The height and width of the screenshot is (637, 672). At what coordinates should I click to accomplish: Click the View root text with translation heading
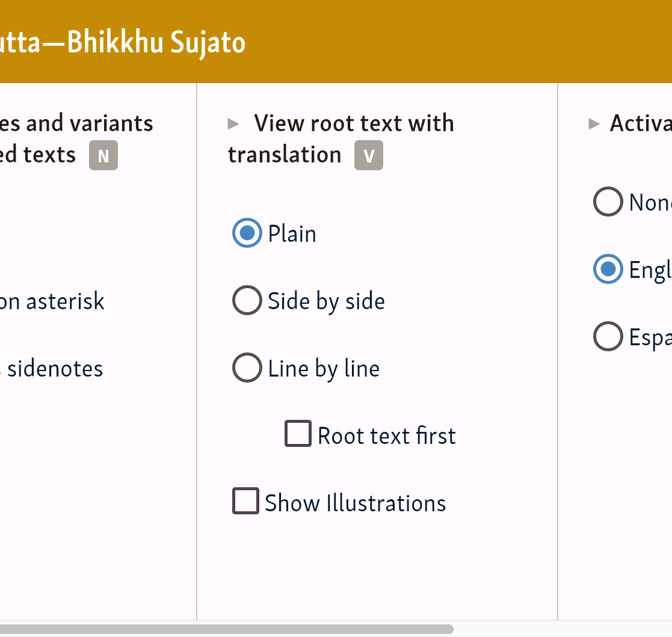point(354,124)
